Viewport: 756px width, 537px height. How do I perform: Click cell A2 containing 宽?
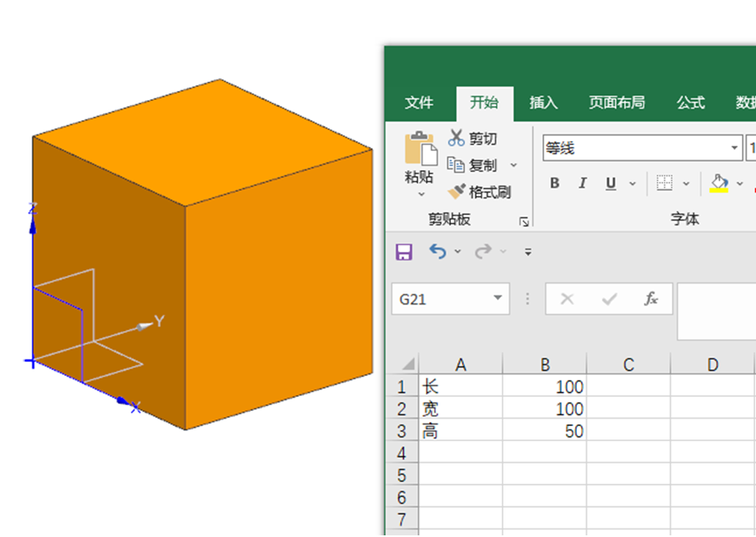[x=460, y=409]
